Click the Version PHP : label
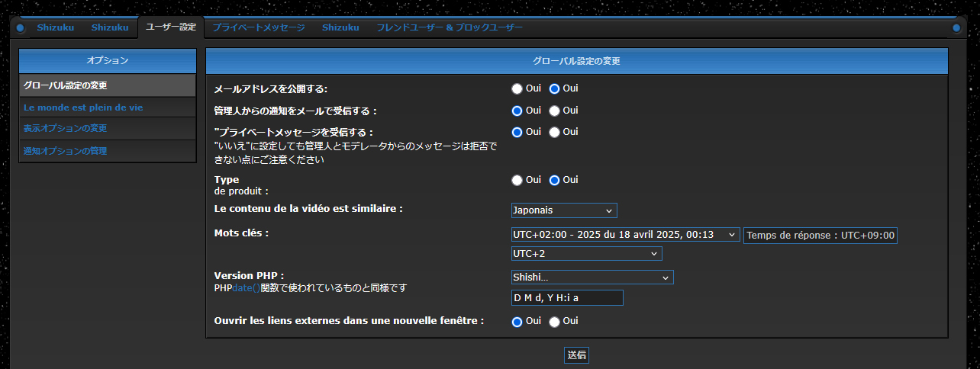This screenshot has width=980, height=369. (x=250, y=275)
